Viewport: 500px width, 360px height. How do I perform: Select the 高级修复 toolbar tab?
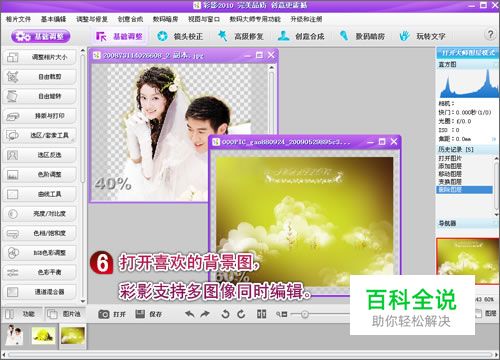241,36
